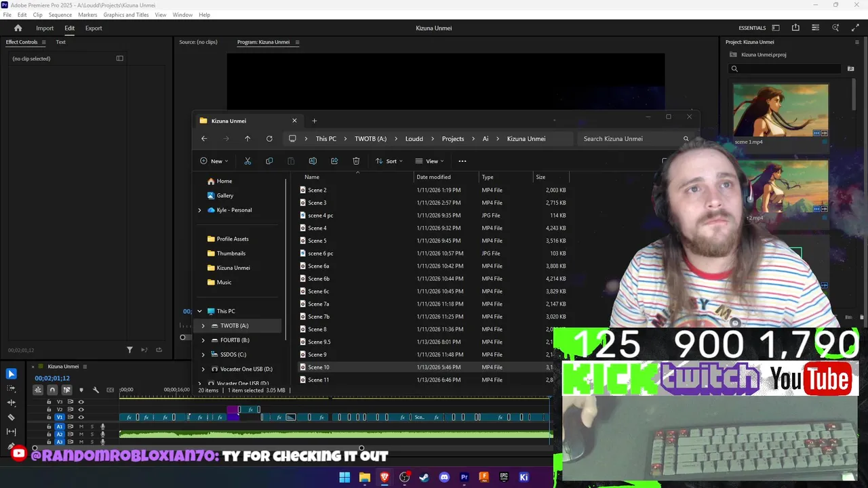Click Quick Export share icon

click(795, 28)
